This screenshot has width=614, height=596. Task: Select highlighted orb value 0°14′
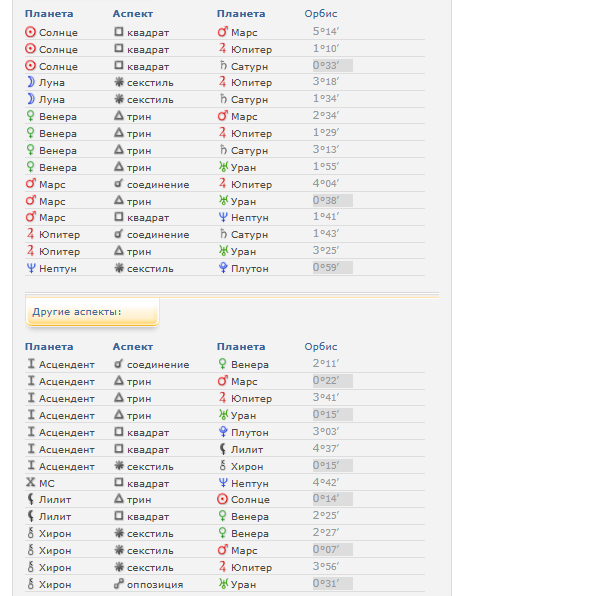332,499
